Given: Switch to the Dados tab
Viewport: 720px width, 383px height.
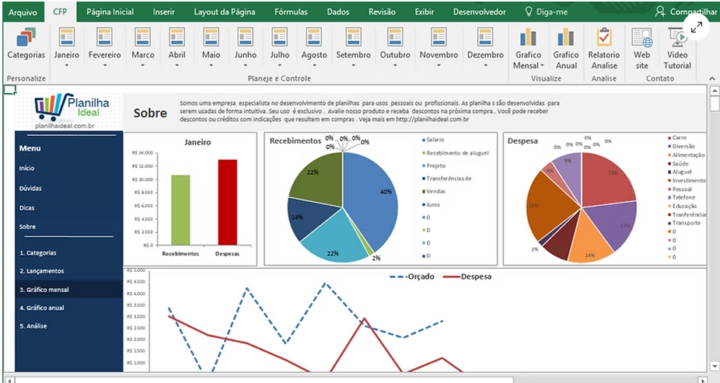Looking at the screenshot, I should point(338,12).
